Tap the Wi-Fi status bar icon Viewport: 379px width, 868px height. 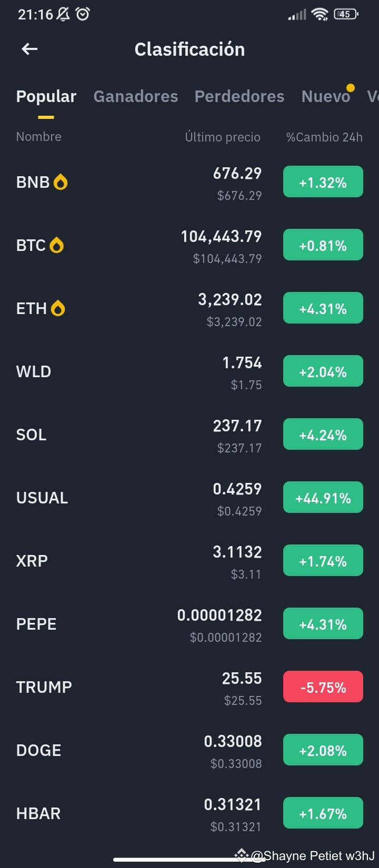[x=320, y=15]
